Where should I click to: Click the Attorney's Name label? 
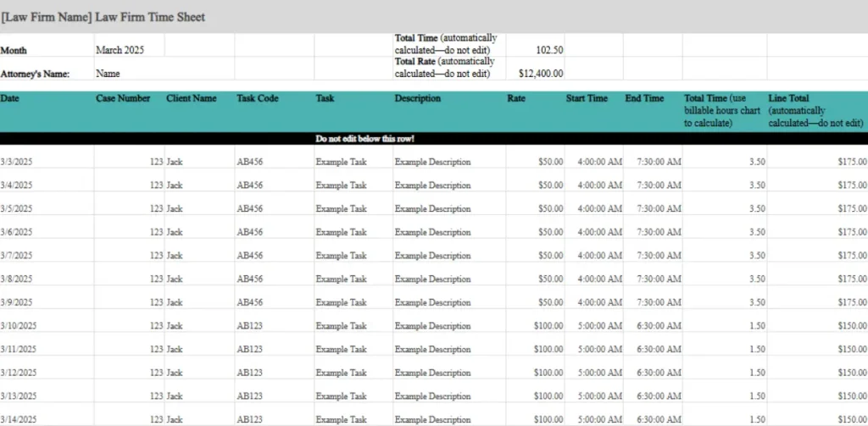(35, 74)
